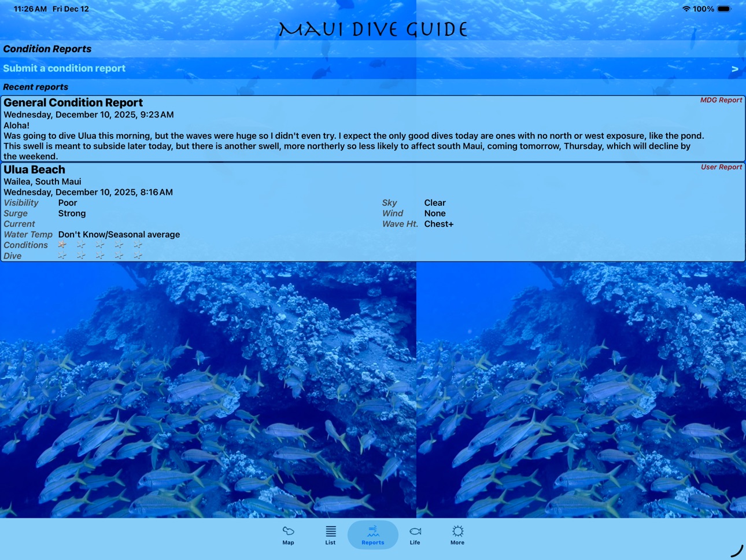Click the 11:26 AM clock in status bar
Image resolution: width=746 pixels, height=560 pixels.
(30, 9)
